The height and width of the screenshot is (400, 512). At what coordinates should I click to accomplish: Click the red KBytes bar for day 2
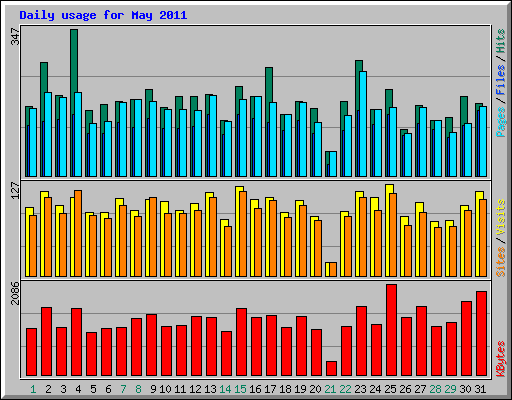point(46,342)
